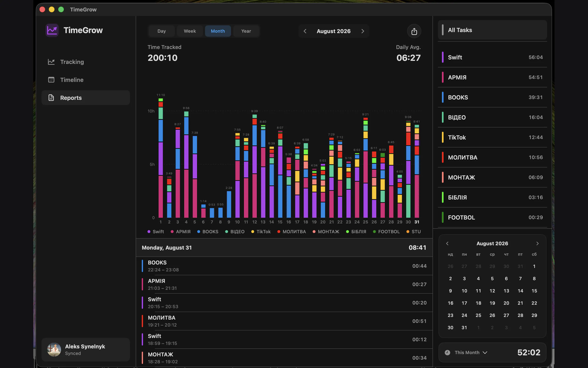Go to next month in report header
Image resolution: width=588 pixels, height=368 pixels.
362,31
